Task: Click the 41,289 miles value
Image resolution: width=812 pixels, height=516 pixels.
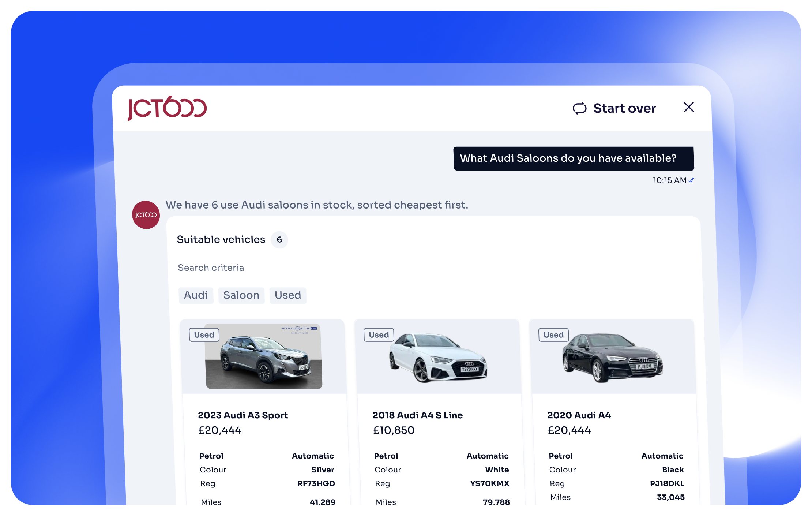Action: (x=323, y=502)
